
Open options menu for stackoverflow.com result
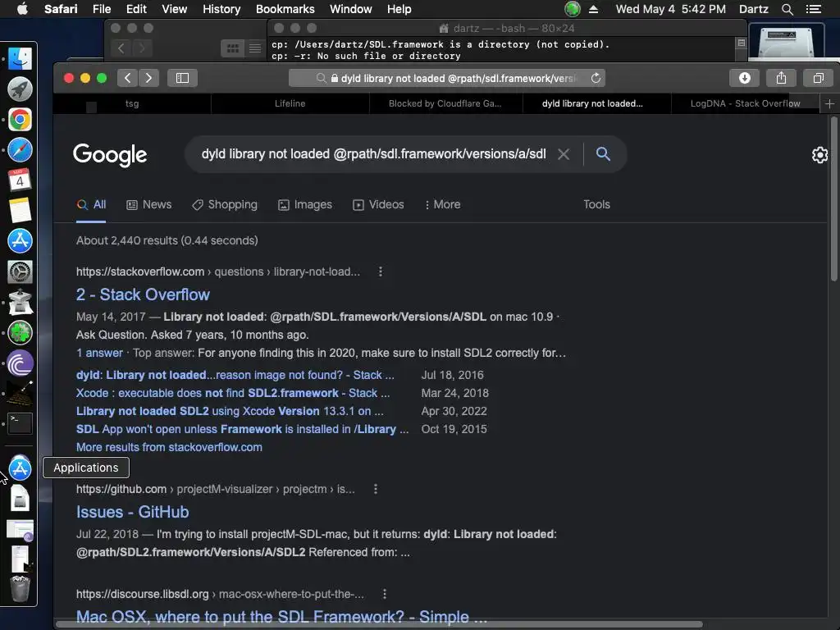[x=381, y=272]
